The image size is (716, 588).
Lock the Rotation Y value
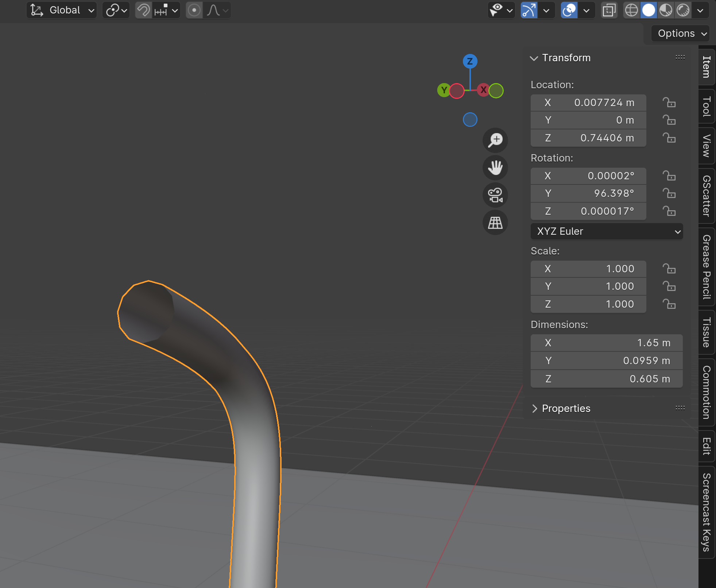(x=669, y=194)
